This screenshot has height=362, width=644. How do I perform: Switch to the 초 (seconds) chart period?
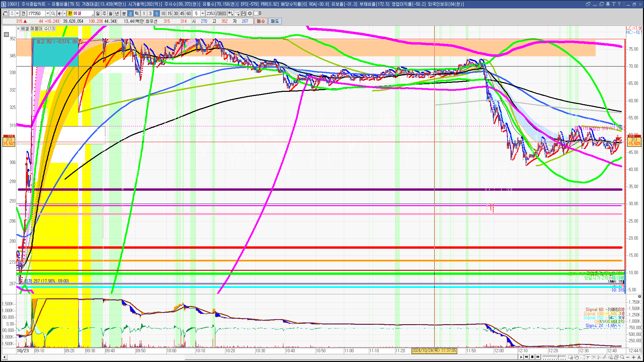pyautogui.click(x=130, y=13)
